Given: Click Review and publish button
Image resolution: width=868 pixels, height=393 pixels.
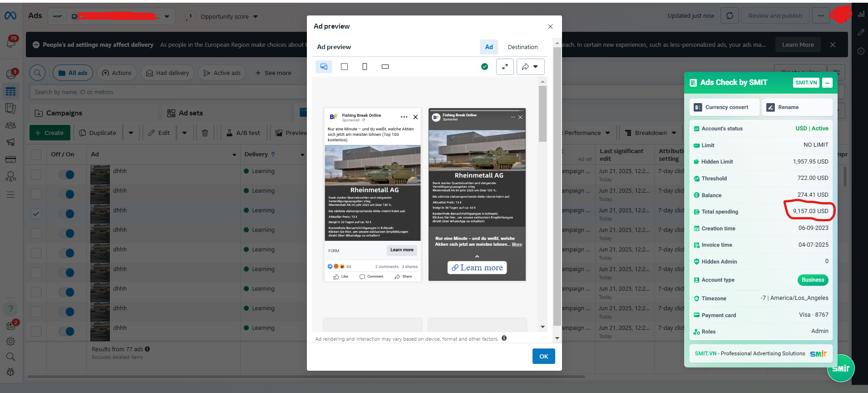Looking at the screenshot, I should (x=775, y=16).
